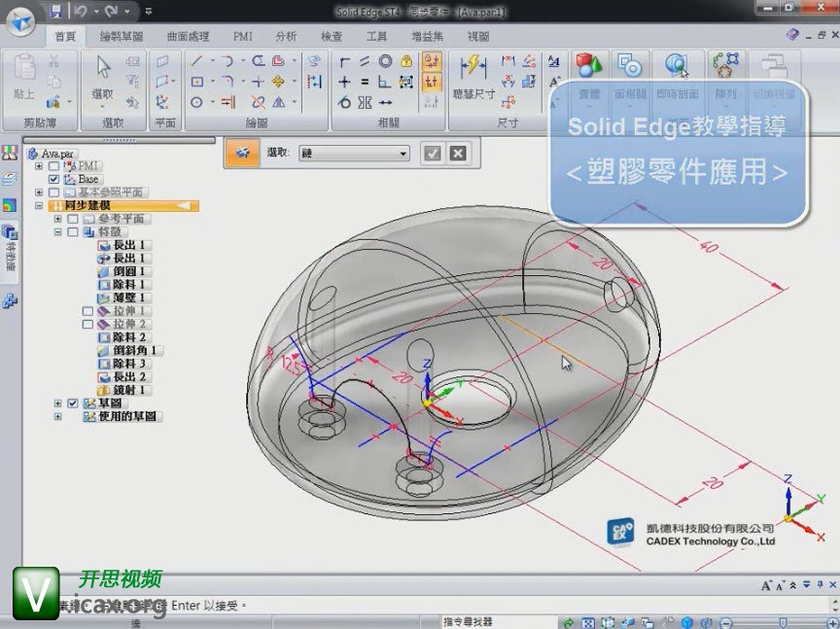Select the 選取 (Select) arrow tool
Screen dimensions: 840x629
[x=103, y=77]
